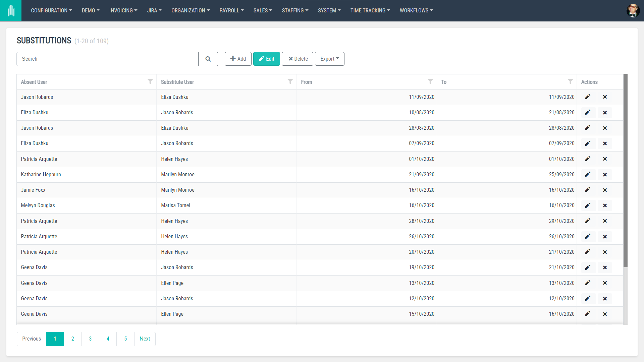The height and width of the screenshot is (362, 644).
Task: Go to the Next page link
Action: [145, 339]
